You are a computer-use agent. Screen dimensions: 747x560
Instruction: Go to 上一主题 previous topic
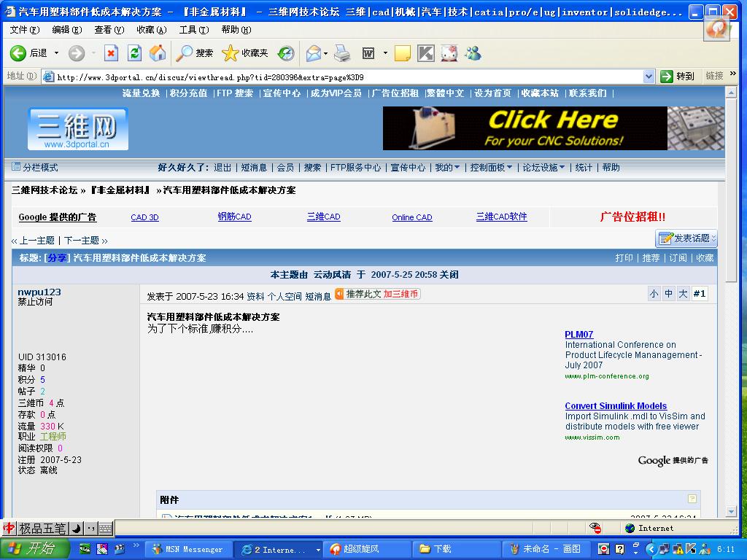pyautogui.click(x=36, y=241)
